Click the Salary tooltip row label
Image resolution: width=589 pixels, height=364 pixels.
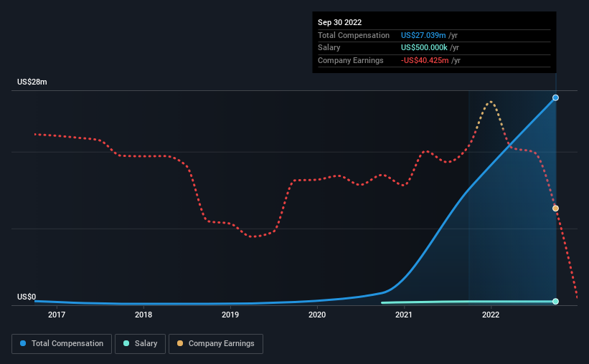(x=329, y=48)
